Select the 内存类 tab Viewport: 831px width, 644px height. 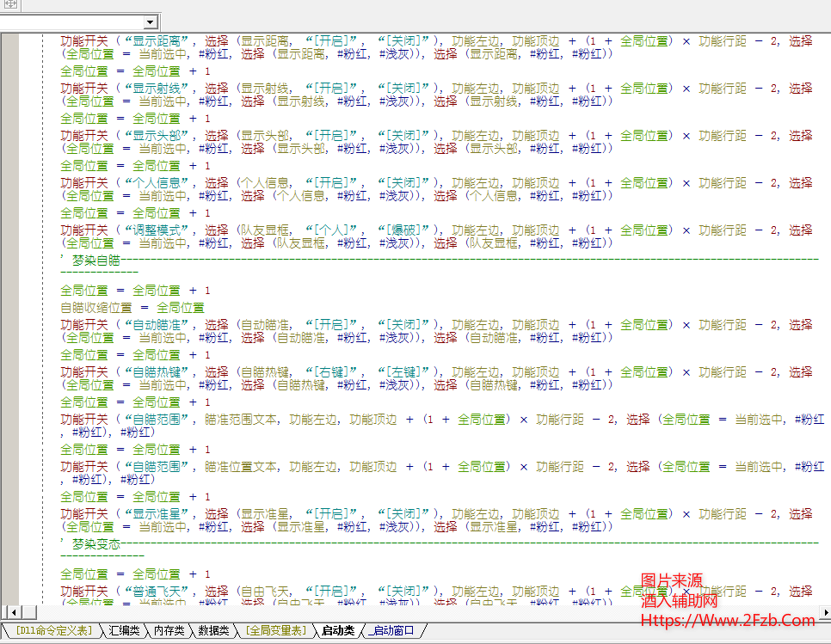[x=169, y=631]
